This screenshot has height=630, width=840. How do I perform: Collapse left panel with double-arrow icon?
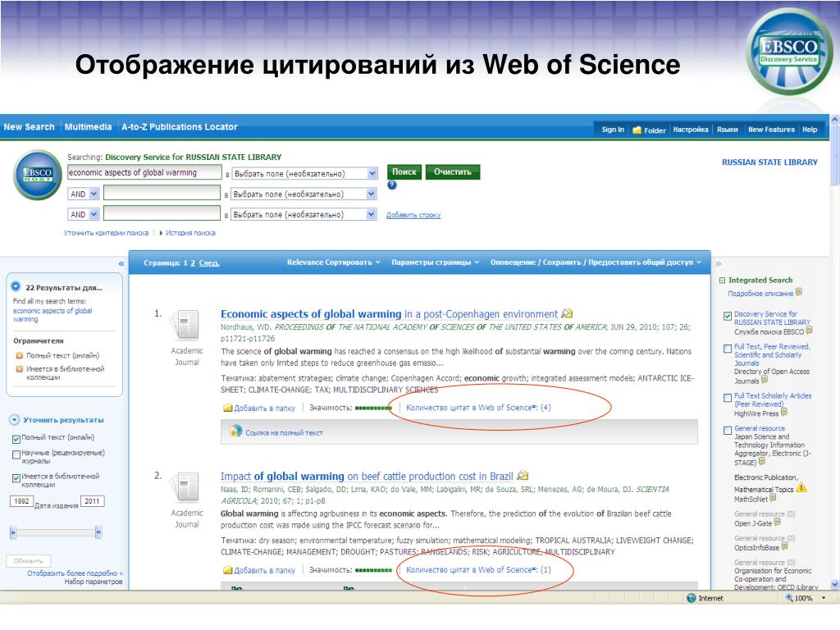(x=121, y=263)
